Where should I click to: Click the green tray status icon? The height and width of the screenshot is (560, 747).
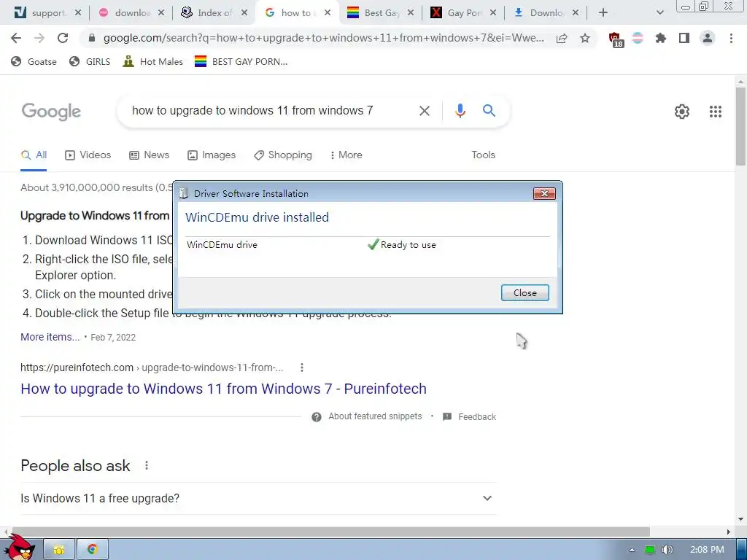point(649,550)
